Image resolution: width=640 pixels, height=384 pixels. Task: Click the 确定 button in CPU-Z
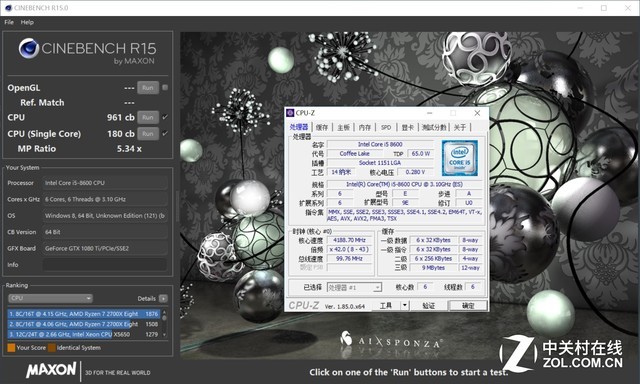click(468, 305)
